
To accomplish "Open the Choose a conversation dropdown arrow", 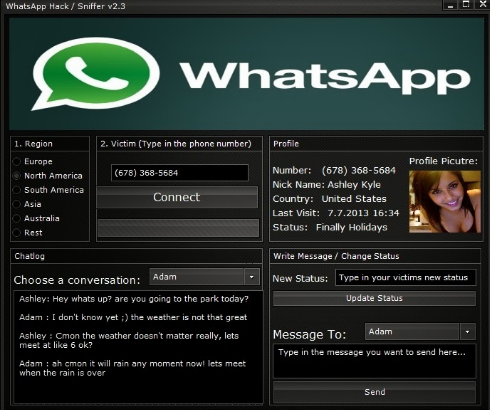I will coord(252,277).
